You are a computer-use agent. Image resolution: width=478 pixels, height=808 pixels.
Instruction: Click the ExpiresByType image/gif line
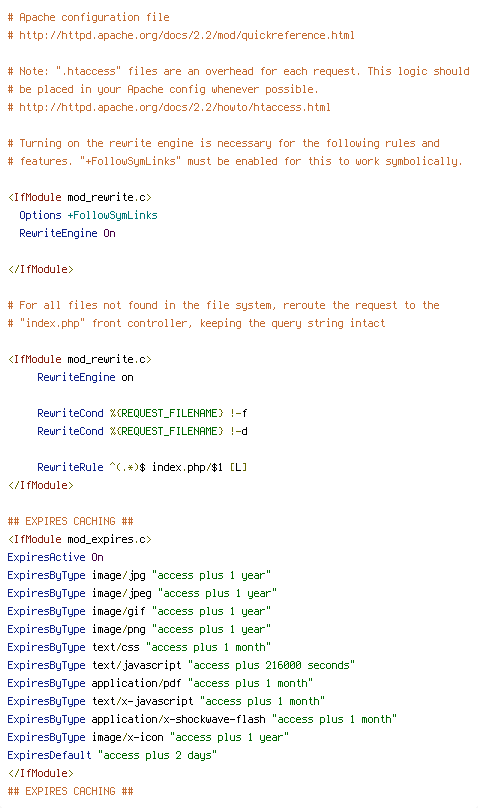(x=139, y=612)
